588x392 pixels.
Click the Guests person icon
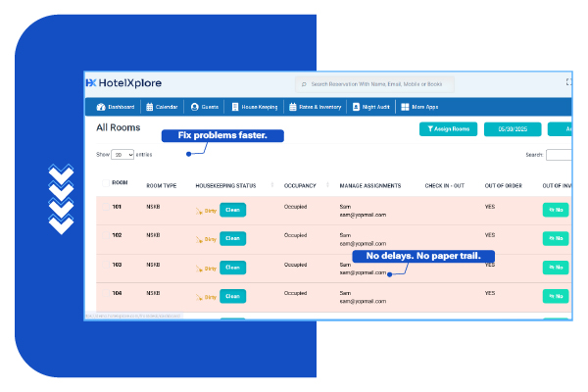coord(194,107)
